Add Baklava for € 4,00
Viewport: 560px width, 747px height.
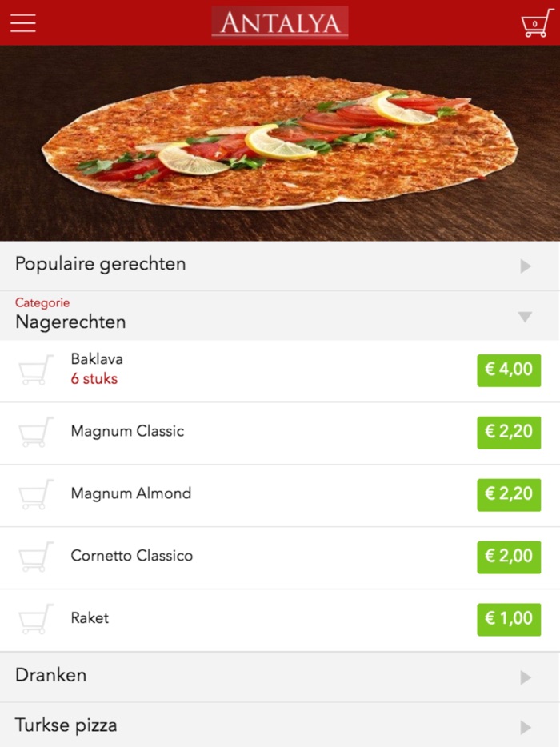pos(509,370)
